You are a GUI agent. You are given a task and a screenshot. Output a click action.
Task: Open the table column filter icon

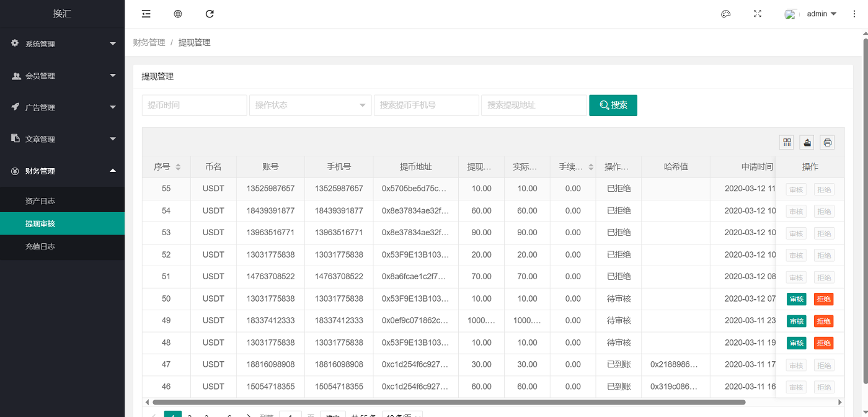tap(787, 143)
